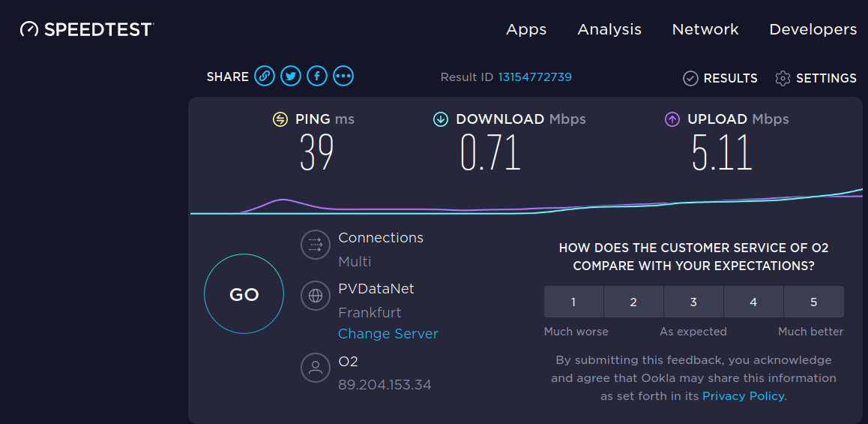Click the upload value 5.11
This screenshot has width=868, height=424.
[x=723, y=152]
